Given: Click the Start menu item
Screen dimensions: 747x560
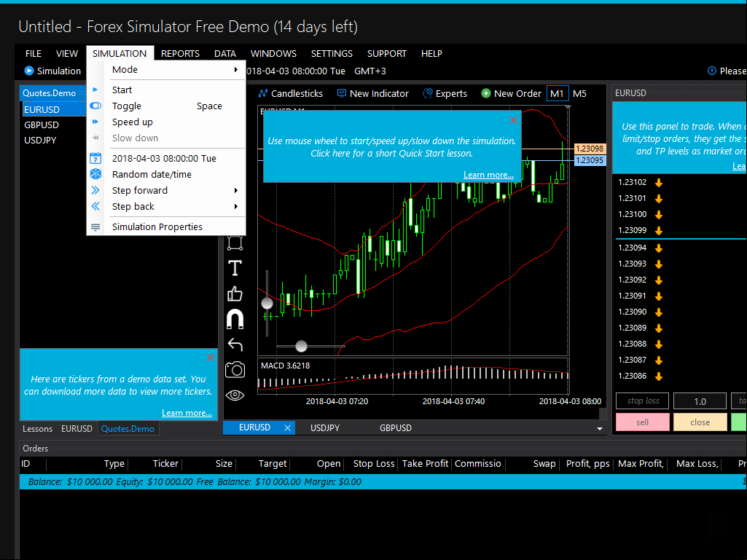Looking at the screenshot, I should 165,90.
